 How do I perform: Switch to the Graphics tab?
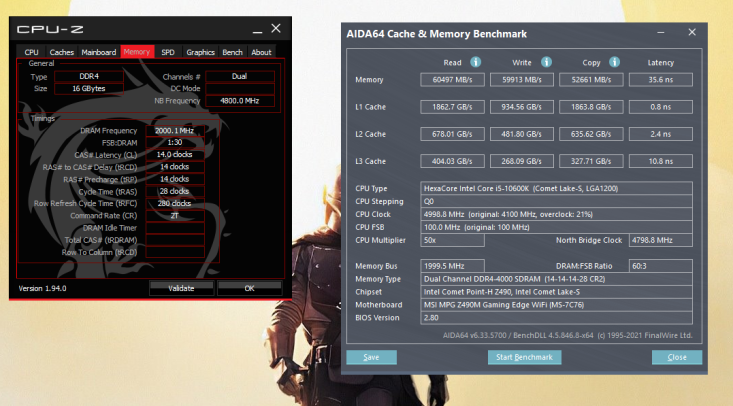click(200, 52)
